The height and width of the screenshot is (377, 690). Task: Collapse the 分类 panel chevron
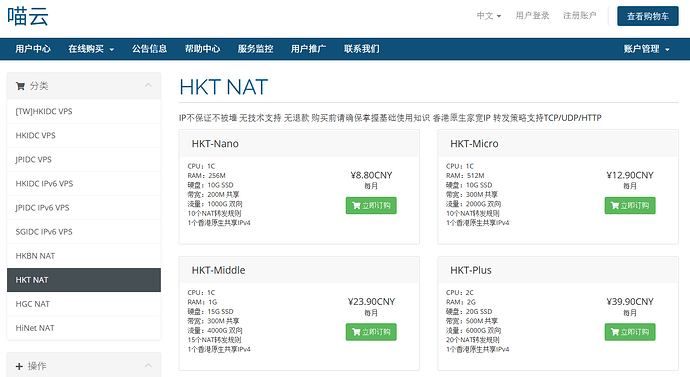click(x=148, y=85)
